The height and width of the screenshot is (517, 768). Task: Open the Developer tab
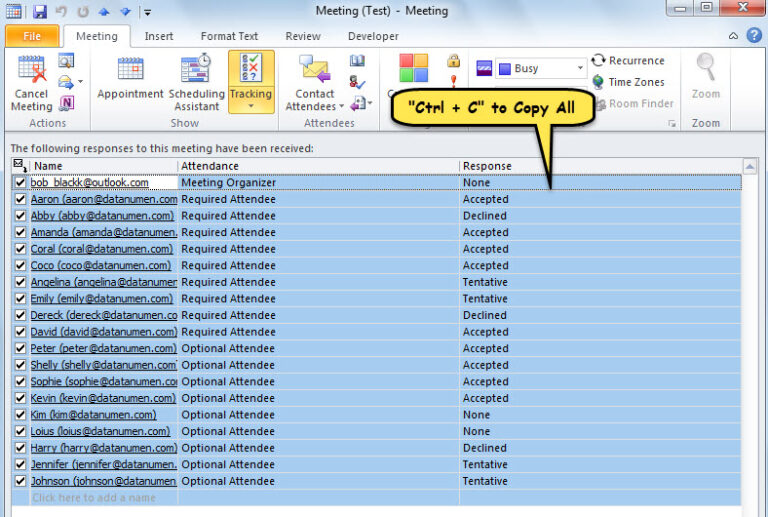pyautogui.click(x=373, y=36)
